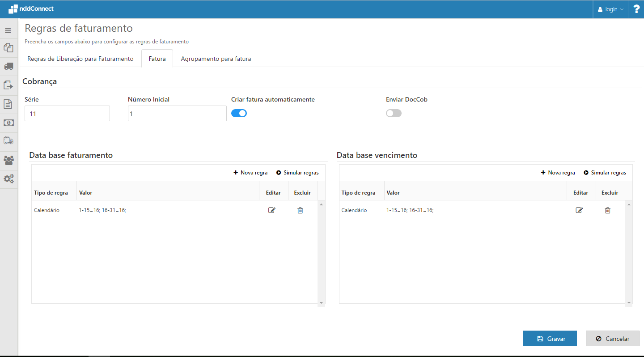The width and height of the screenshot is (644, 357).
Task: Open the money bill icon in the sidebar
Action: 8,123
